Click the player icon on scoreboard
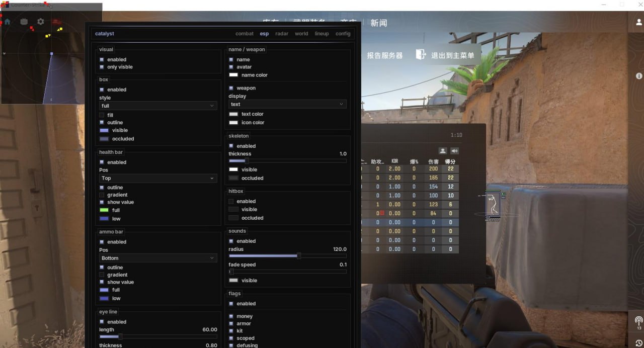 443,151
